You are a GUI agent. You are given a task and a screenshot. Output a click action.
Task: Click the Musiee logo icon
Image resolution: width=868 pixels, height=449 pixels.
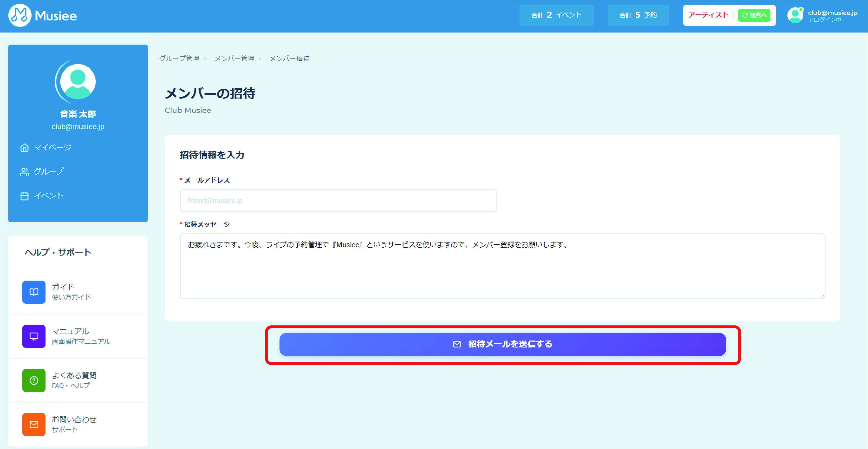(x=20, y=16)
